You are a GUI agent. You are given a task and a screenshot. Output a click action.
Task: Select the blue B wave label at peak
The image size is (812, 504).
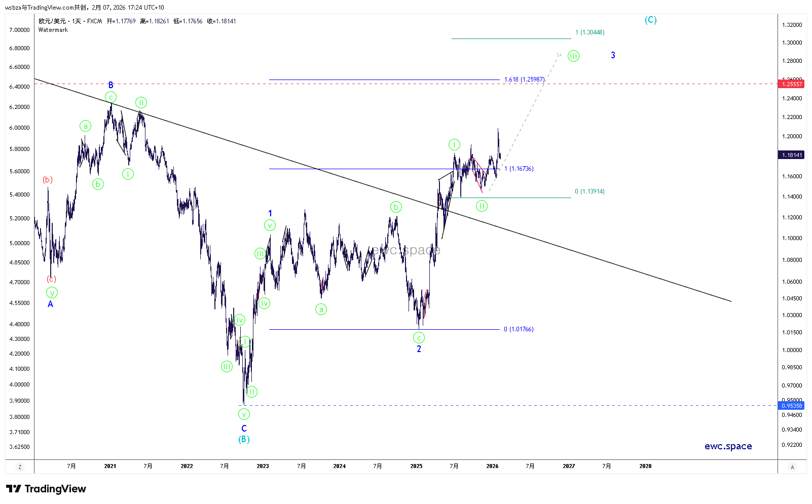[x=110, y=85]
